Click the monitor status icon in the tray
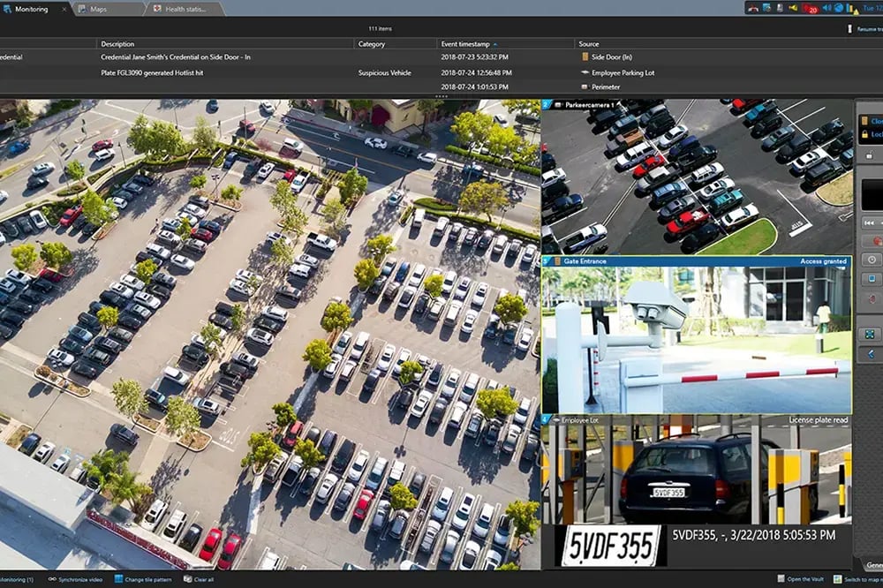 [x=767, y=8]
